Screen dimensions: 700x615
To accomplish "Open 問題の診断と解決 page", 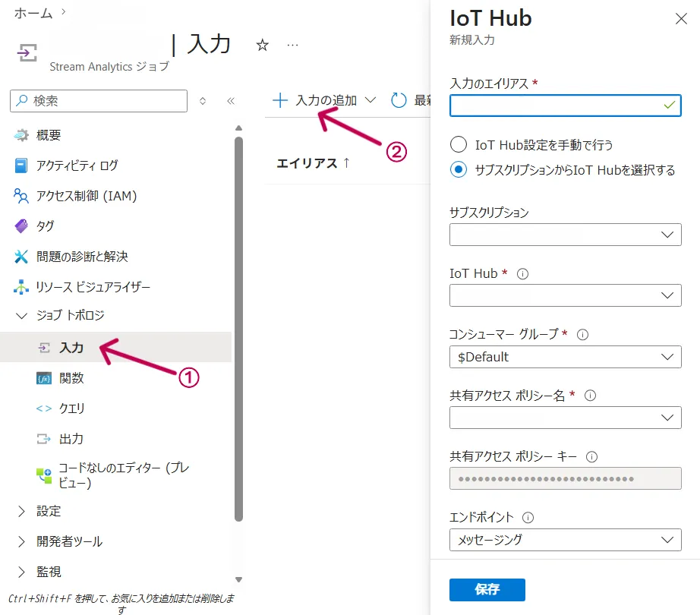I will pyautogui.click(x=82, y=256).
